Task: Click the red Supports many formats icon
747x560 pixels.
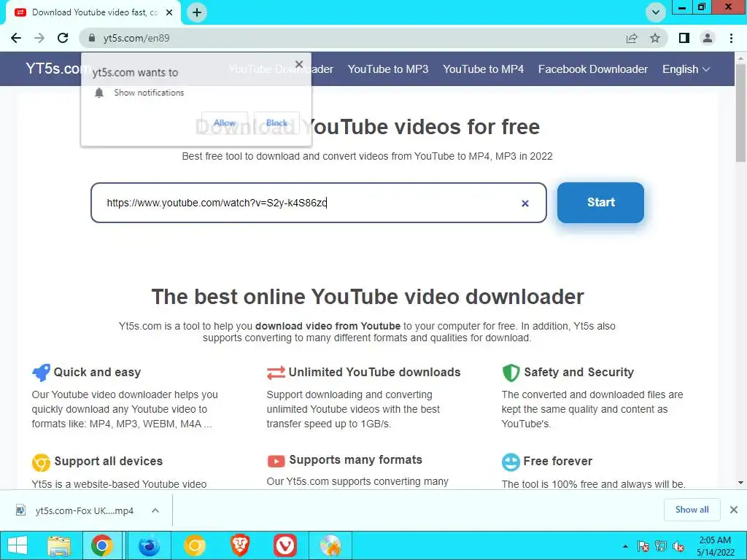Action: [x=276, y=461]
